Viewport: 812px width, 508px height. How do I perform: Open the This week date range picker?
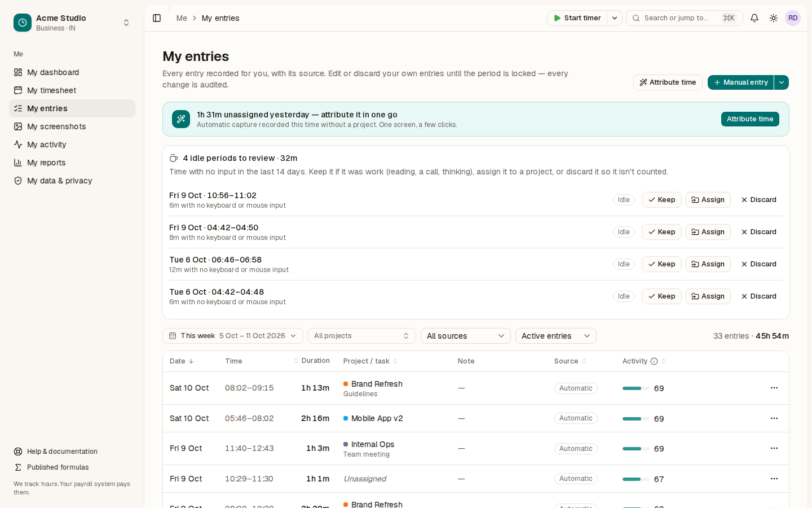233,336
